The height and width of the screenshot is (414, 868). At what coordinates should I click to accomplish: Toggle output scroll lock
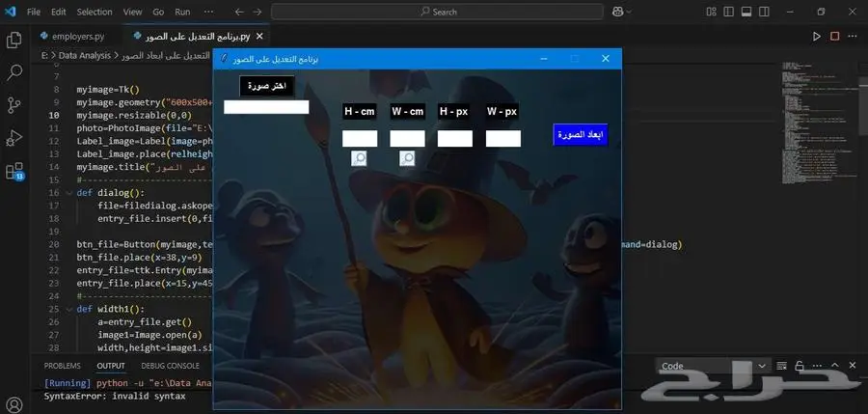point(800,366)
